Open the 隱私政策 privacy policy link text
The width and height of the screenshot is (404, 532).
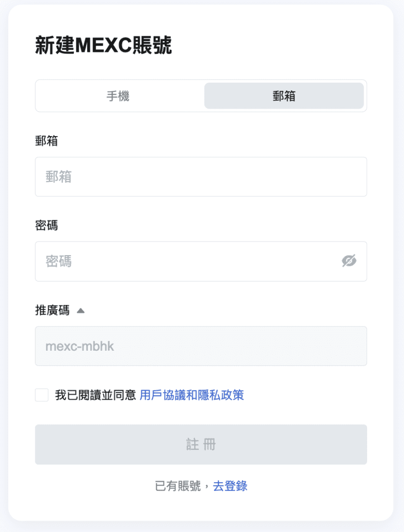221,395
